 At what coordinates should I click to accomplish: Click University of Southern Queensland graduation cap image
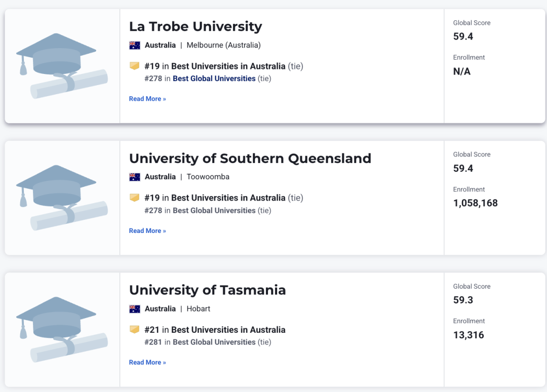[62, 198]
